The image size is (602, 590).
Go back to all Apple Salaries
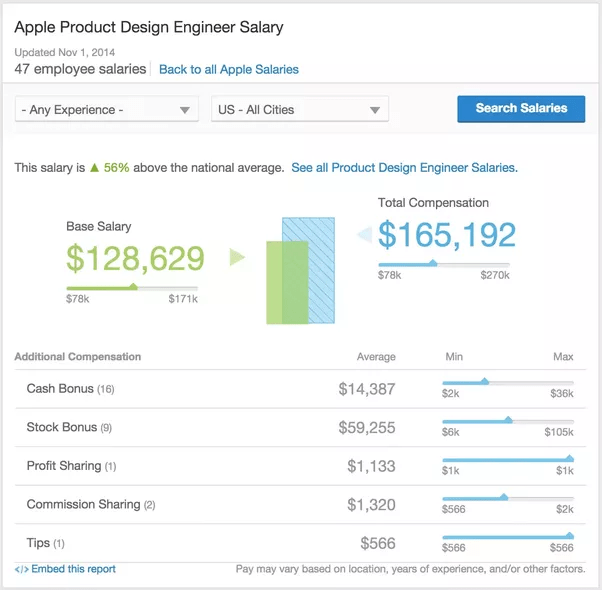[x=229, y=69]
